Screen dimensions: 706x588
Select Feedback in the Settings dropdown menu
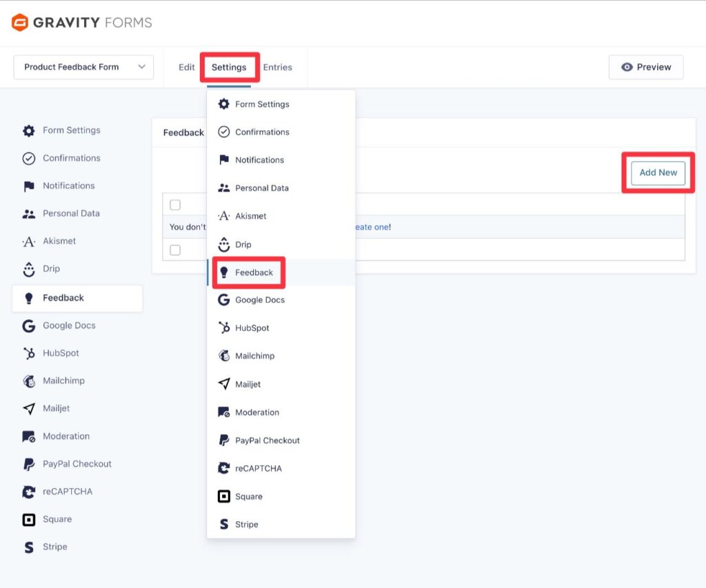281,272
